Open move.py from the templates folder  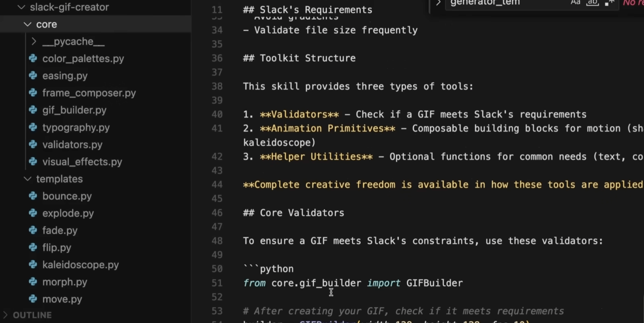point(62,299)
